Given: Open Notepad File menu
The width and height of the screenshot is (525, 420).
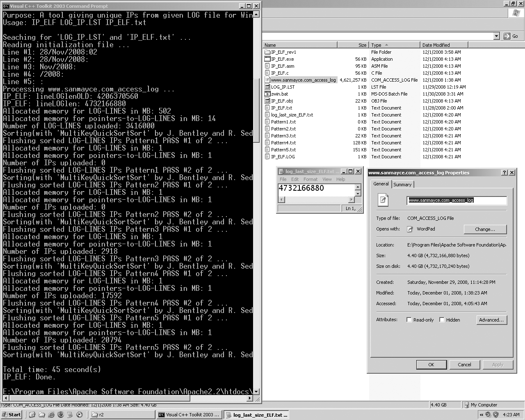Looking at the screenshot, I should [283, 179].
